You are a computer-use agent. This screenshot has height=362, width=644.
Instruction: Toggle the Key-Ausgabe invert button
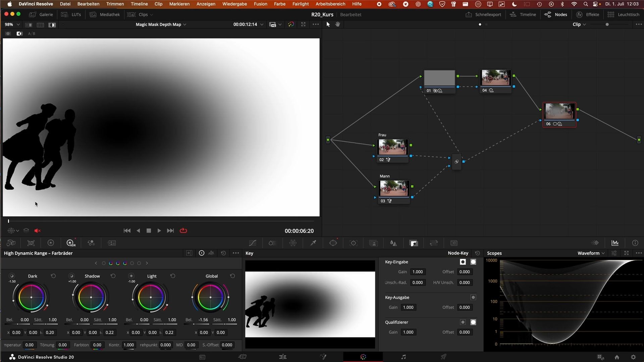pyautogui.click(x=473, y=297)
